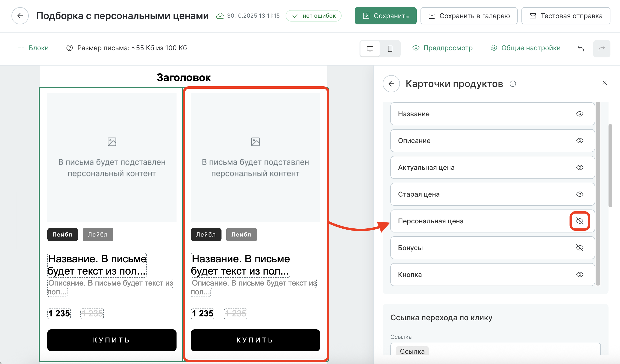Return to editor list via top-left back arrow

pos(20,16)
